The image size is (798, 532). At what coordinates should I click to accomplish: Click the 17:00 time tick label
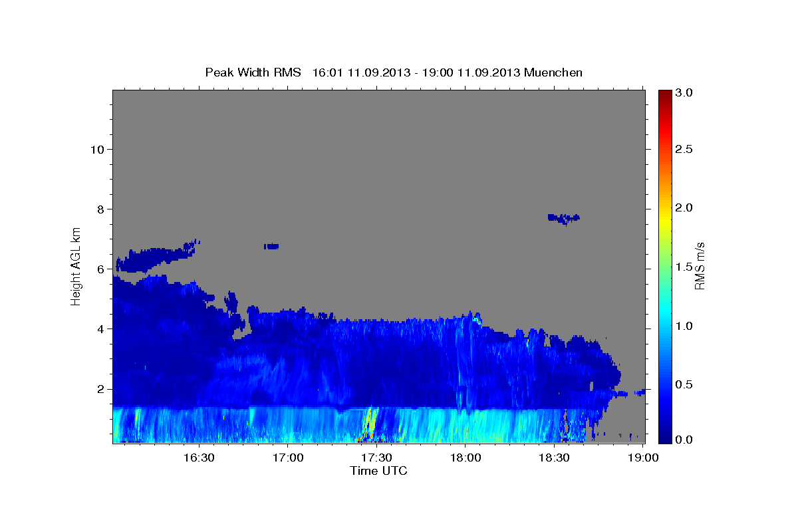pos(287,458)
